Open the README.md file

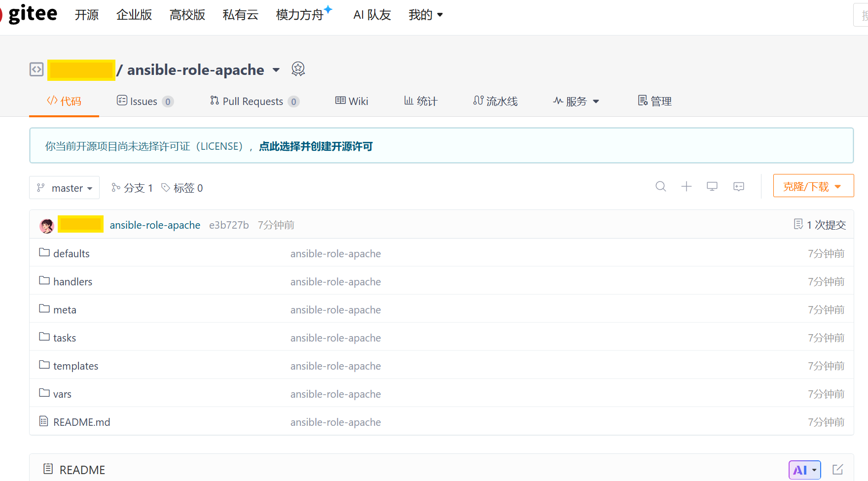pos(82,422)
